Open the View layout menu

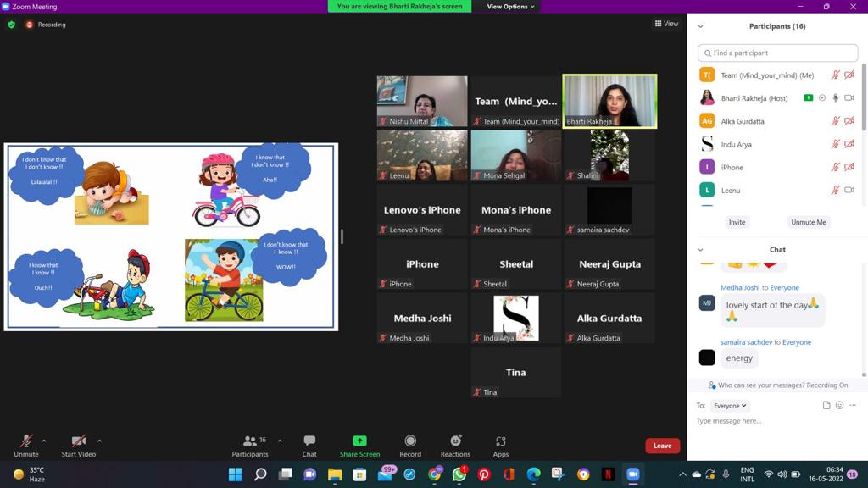point(666,24)
